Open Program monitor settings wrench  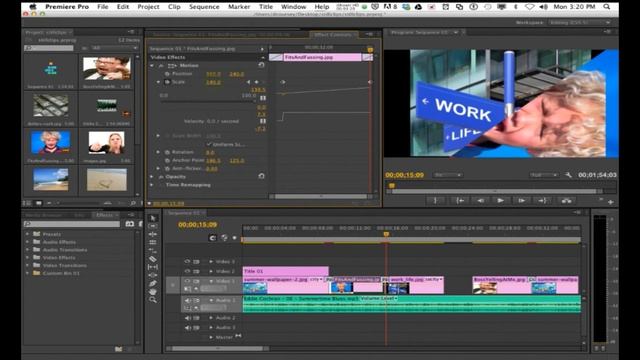[x=569, y=175]
